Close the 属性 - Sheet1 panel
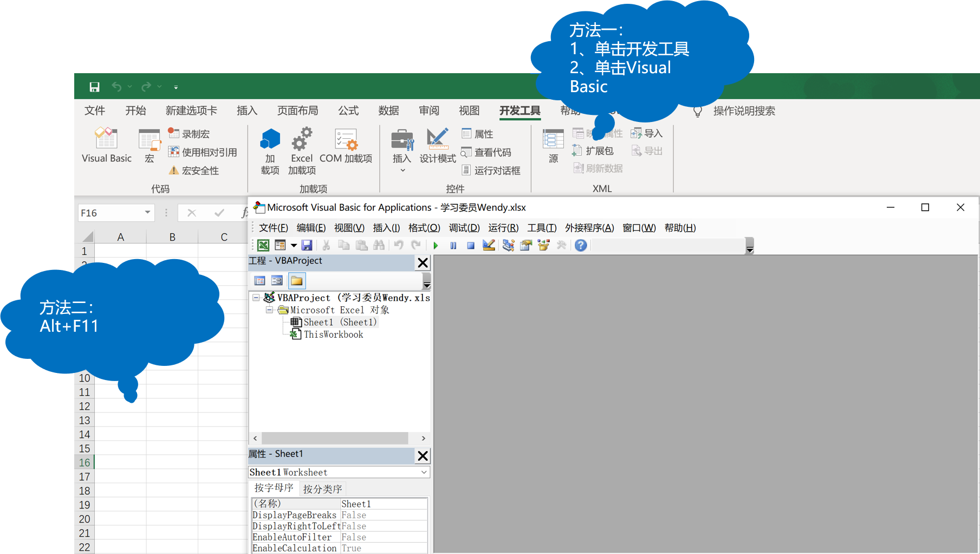Screen dimensions: 980x554 423,456
